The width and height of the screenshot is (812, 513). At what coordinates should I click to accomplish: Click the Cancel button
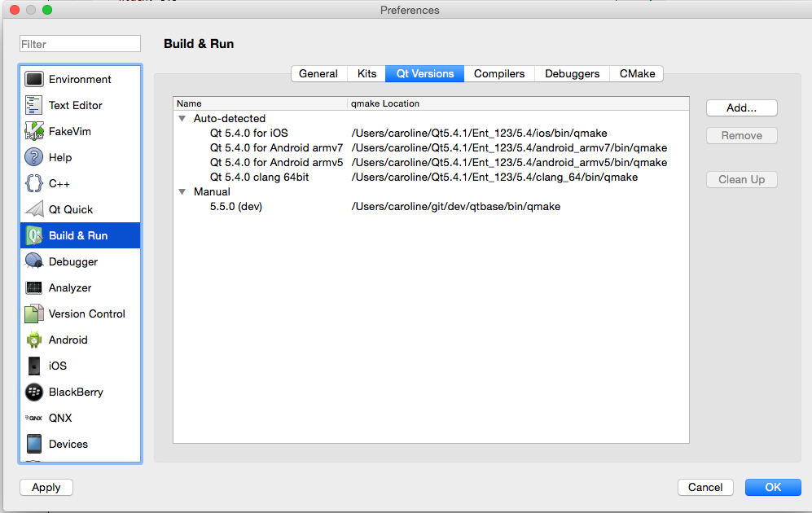coord(704,487)
